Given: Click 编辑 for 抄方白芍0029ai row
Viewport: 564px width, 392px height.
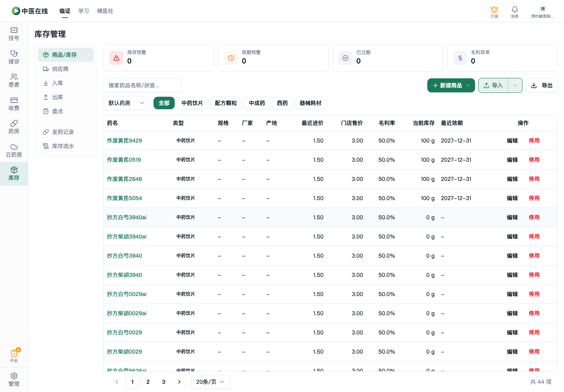Looking at the screenshot, I should pyautogui.click(x=512, y=294).
